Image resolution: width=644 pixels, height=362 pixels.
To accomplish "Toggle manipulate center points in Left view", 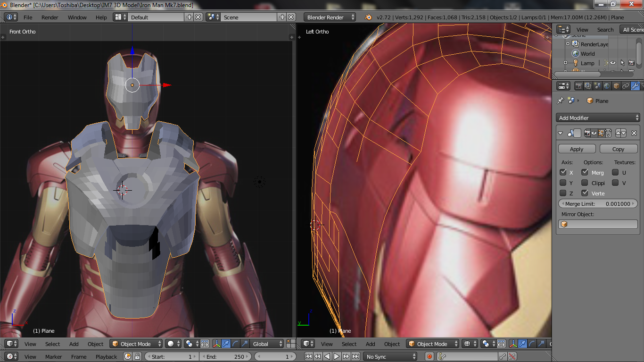I will pyautogui.click(x=502, y=344).
